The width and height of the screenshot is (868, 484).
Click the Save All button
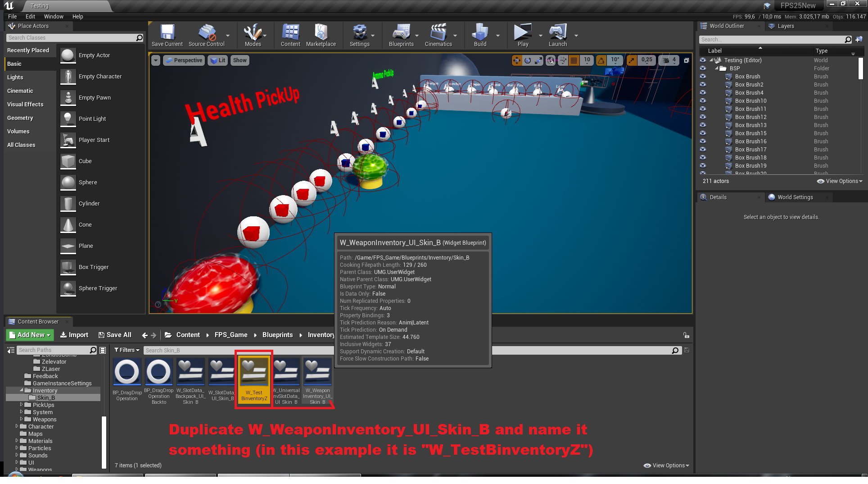click(x=115, y=335)
